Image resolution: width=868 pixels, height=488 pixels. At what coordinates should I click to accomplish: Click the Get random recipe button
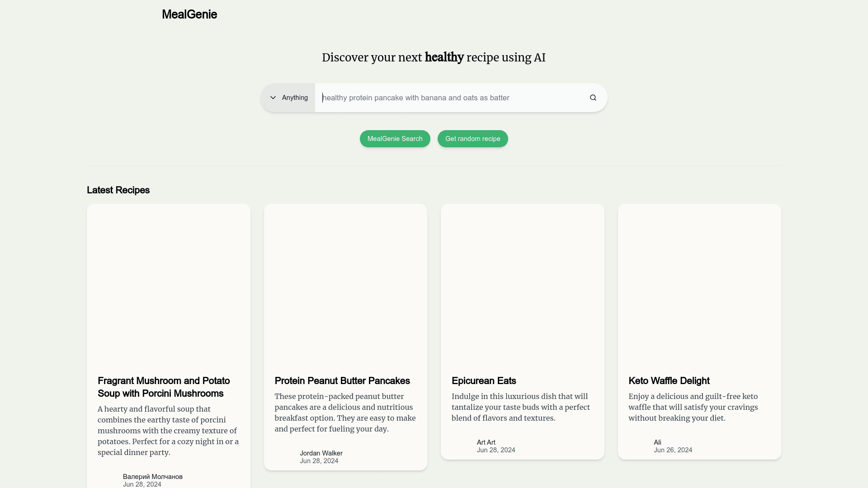(x=472, y=139)
